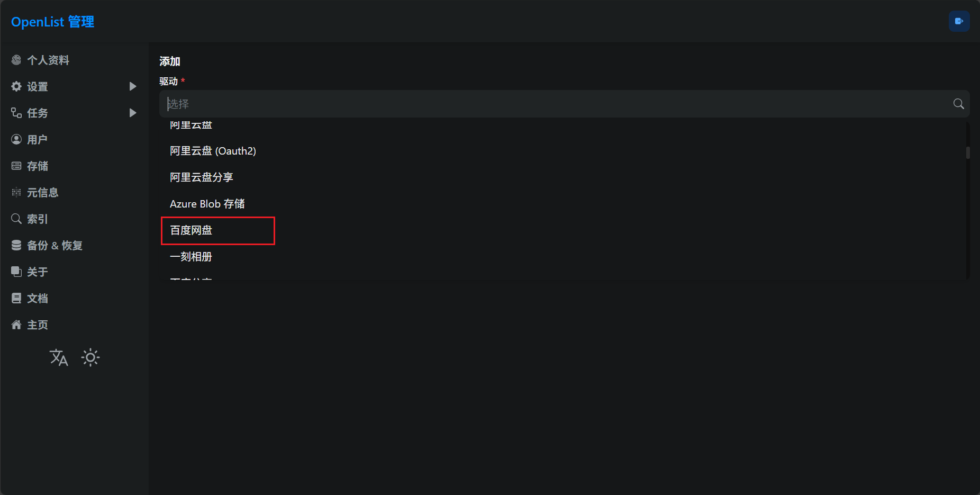
Task: Click the database icon beside 备份 & 恢复
Action: point(16,246)
